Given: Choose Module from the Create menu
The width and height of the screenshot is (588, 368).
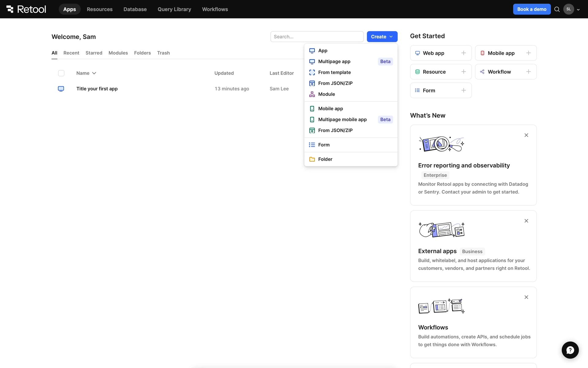Looking at the screenshot, I should pyautogui.click(x=351, y=94).
